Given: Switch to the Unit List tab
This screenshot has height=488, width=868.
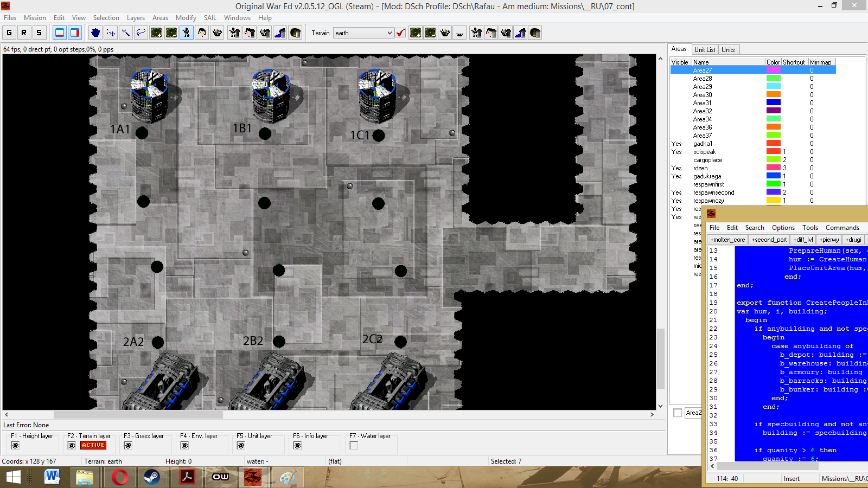Looking at the screenshot, I should pos(705,50).
